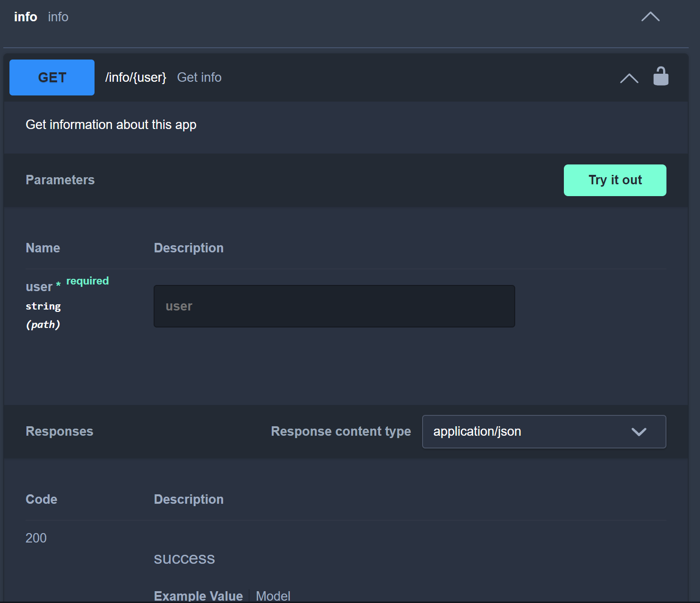This screenshot has height=603, width=700.
Task: Click the Get info summary text
Action: [199, 78]
